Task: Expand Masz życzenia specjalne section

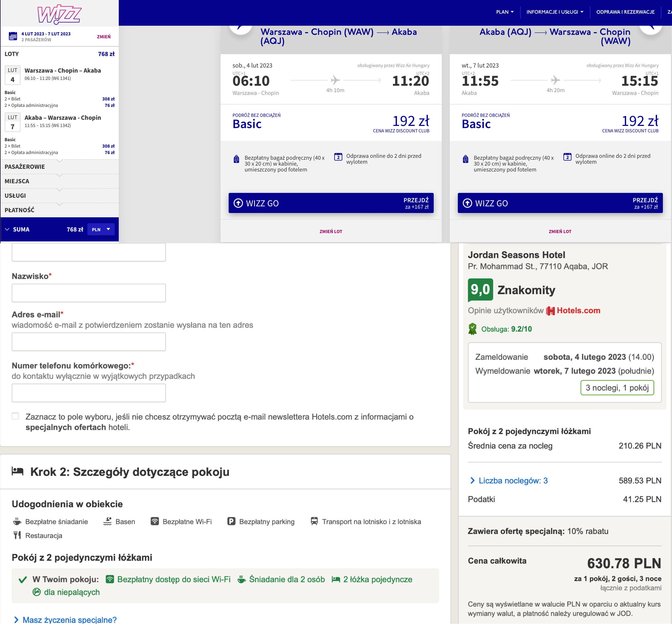Action: click(x=65, y=620)
